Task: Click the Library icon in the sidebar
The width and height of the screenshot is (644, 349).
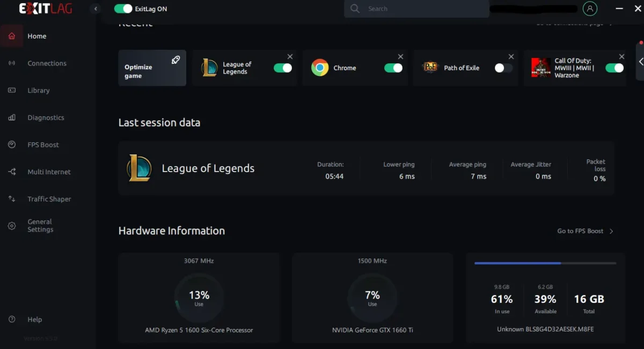Action: coord(12,91)
